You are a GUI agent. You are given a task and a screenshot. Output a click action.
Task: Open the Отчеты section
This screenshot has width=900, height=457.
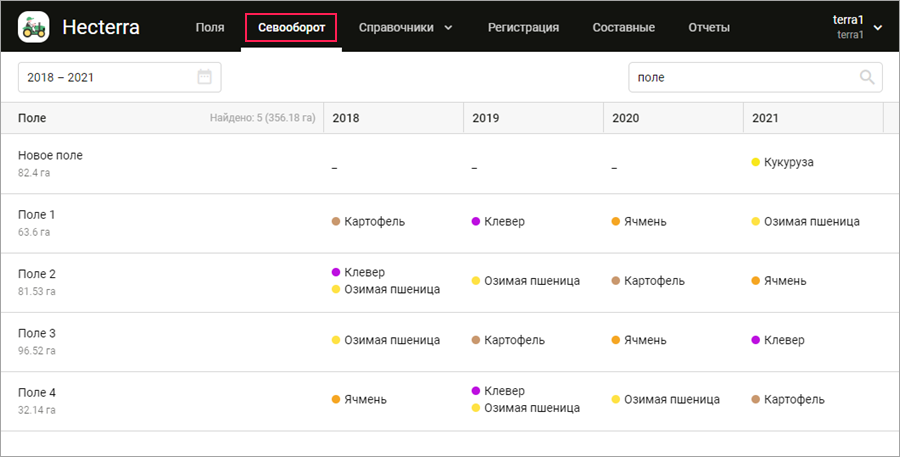(x=709, y=28)
